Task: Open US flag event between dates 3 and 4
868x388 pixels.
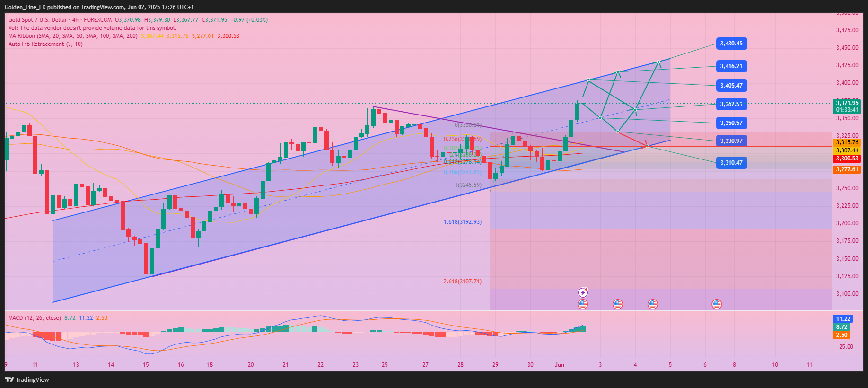Action: [x=618, y=304]
